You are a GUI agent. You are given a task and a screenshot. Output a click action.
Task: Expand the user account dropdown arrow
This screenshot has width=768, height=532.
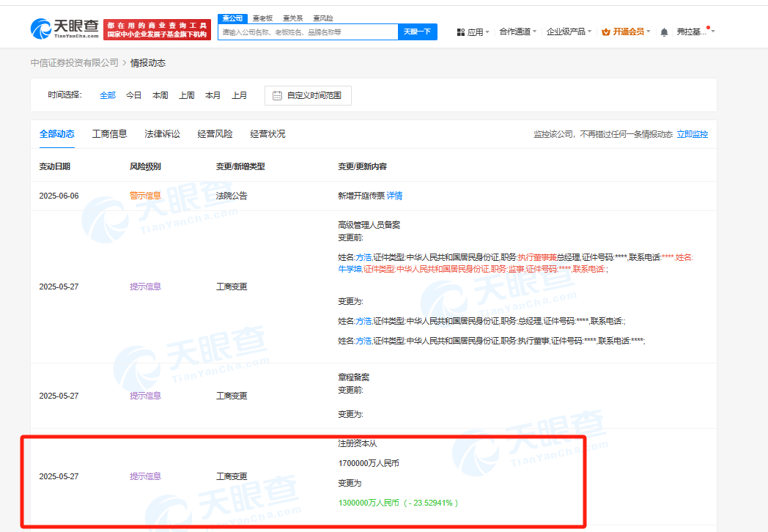[713, 32]
